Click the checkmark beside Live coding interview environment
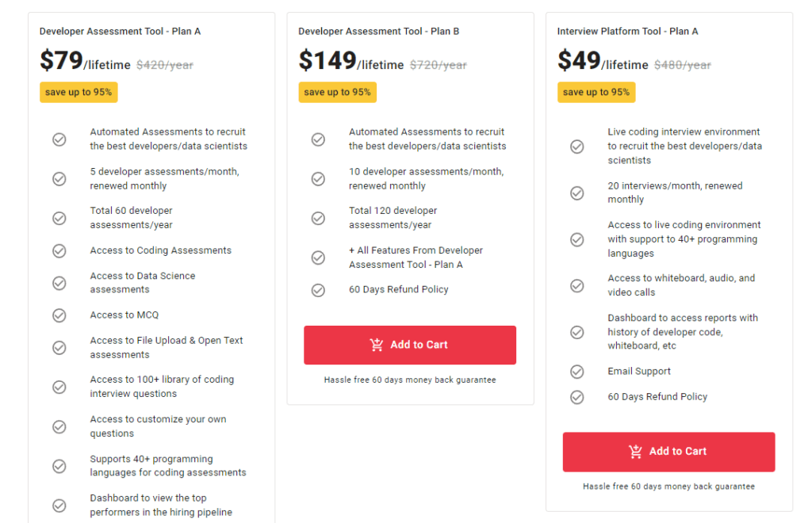Viewport: 812px width, 523px height. coord(576,147)
